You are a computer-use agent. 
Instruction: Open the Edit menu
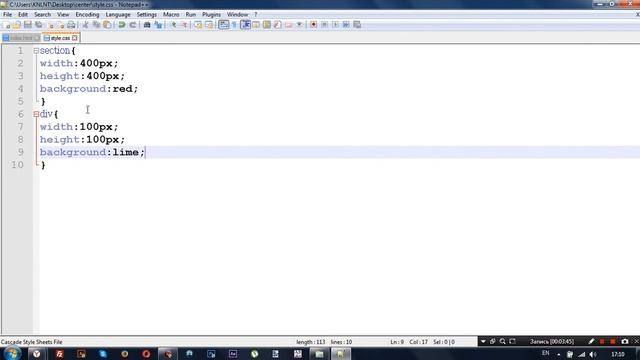coord(23,15)
